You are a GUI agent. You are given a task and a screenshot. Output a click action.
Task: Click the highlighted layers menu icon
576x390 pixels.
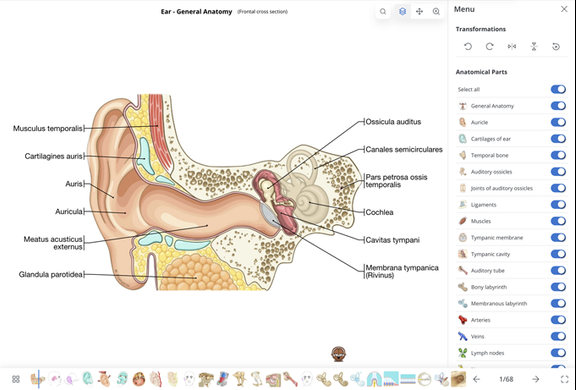click(403, 12)
